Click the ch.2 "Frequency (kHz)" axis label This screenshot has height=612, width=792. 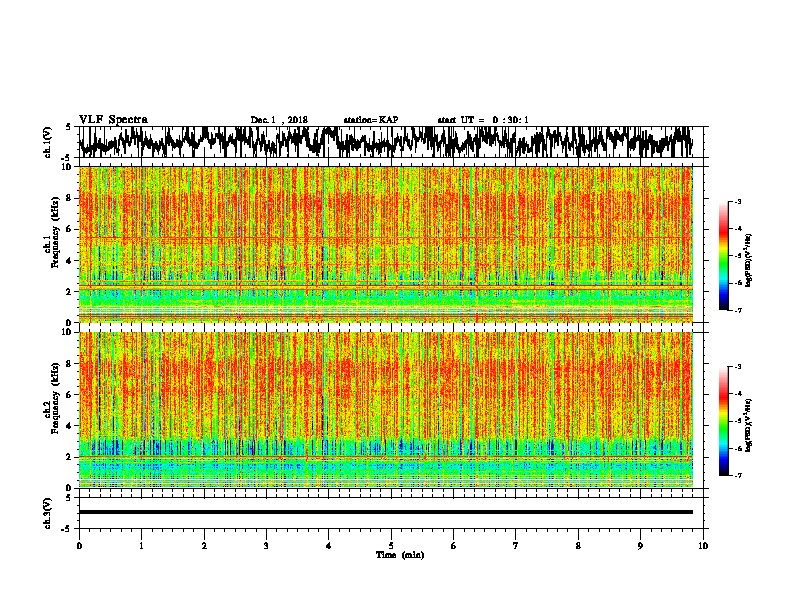[x=55, y=398]
